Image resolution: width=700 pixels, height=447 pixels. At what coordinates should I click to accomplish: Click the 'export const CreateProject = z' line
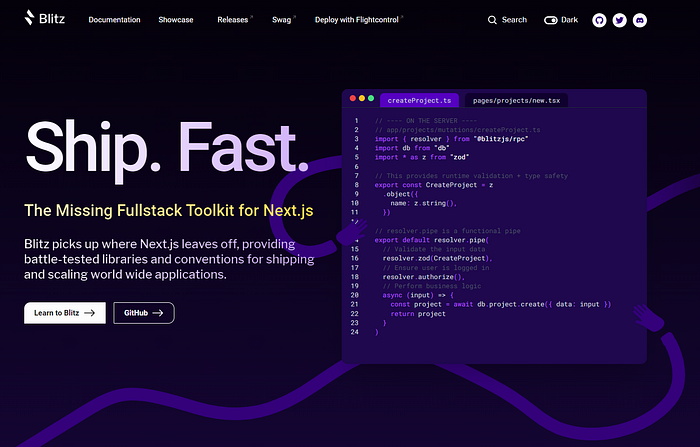pyautogui.click(x=434, y=185)
